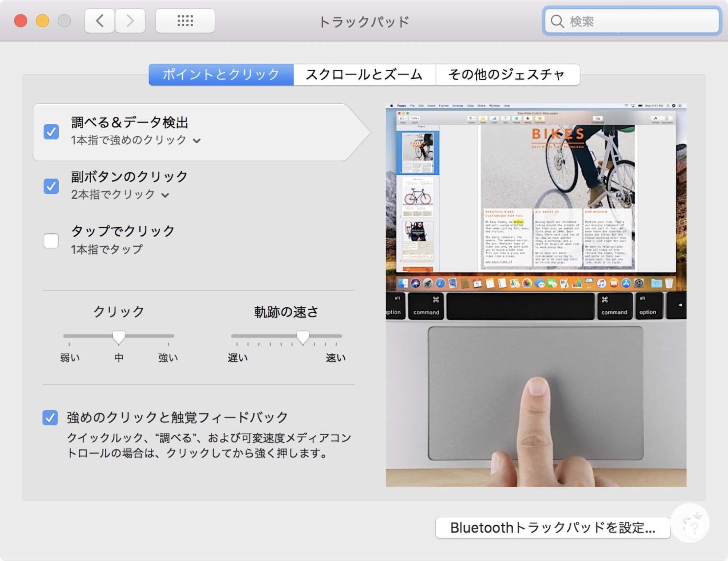Click the 速い label under tracking slider

point(336,358)
